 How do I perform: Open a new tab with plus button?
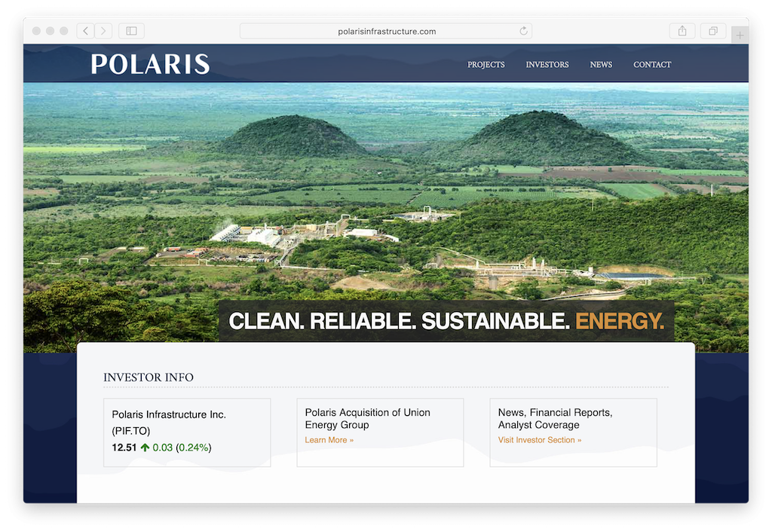[x=740, y=35]
